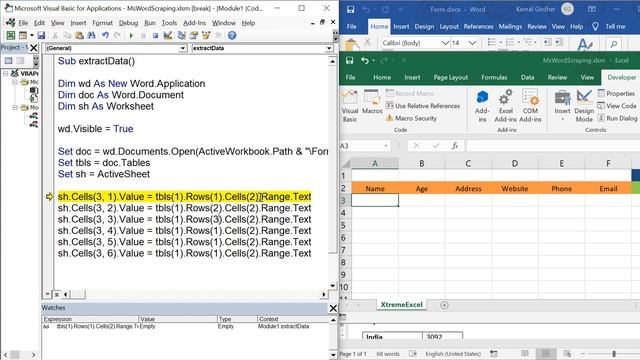Click Excel formula bar input
640x360 pixels.
pos(553,146)
